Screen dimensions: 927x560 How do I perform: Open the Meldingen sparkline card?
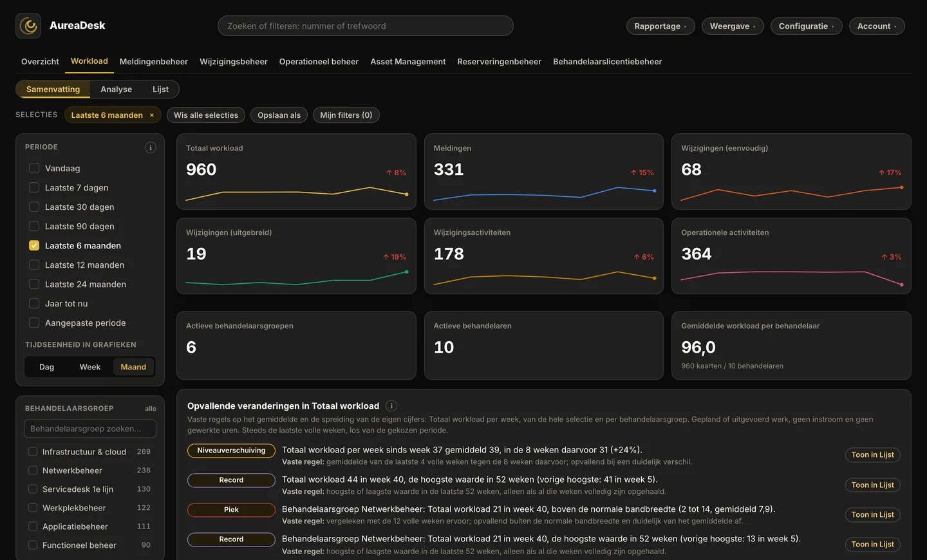point(544,172)
